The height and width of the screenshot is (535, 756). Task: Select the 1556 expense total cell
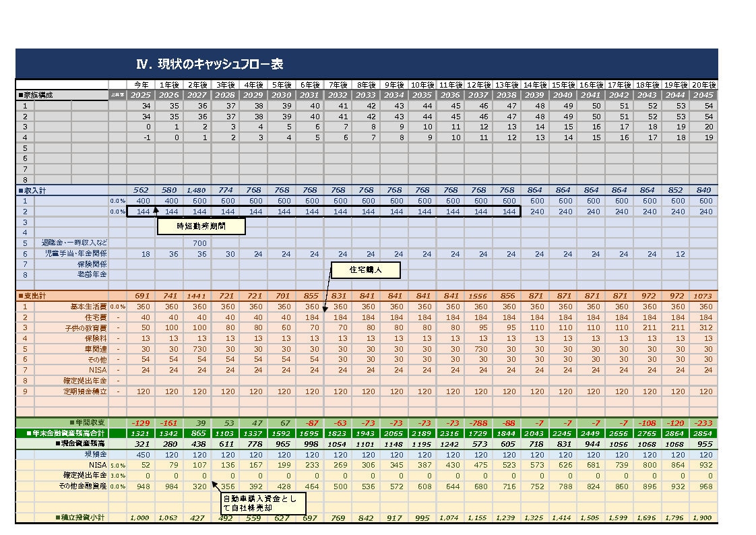(478, 296)
